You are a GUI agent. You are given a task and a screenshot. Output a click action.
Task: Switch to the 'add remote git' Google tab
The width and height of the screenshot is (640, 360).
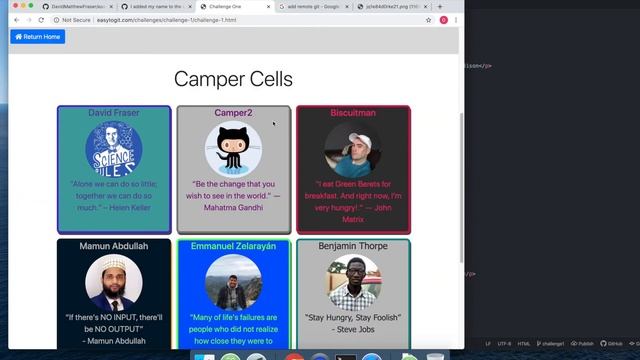[x=313, y=7]
